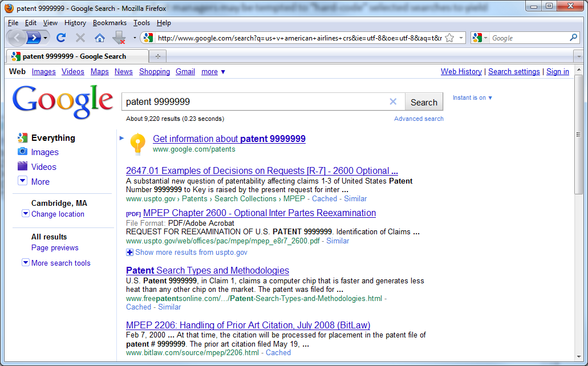Viewport: 588px width, 366px height.
Task: Click the blue plus icon for uspto.gov results
Action: [129, 253]
